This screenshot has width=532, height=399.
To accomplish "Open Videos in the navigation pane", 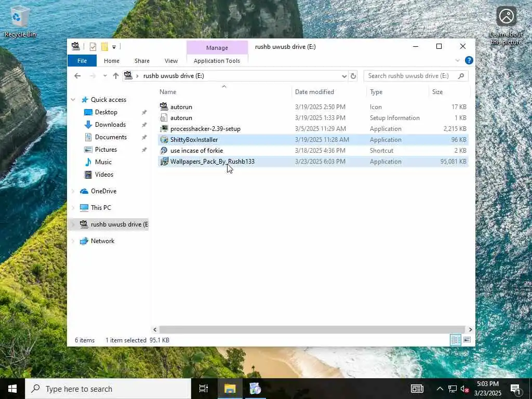I will point(104,175).
